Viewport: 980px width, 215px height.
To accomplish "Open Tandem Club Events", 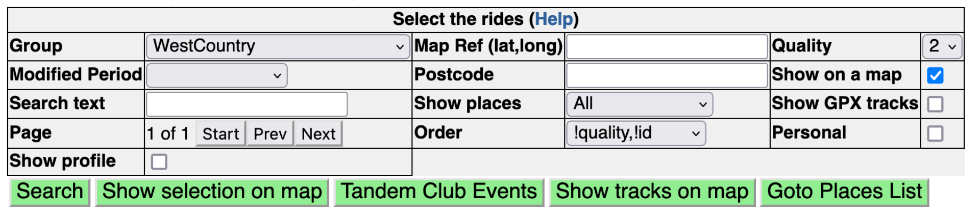I will 439,192.
